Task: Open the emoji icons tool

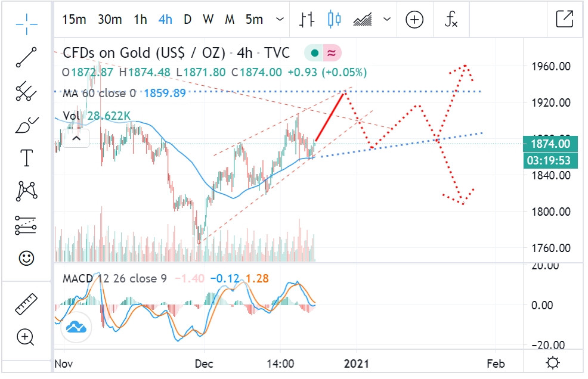Action: coord(26,258)
